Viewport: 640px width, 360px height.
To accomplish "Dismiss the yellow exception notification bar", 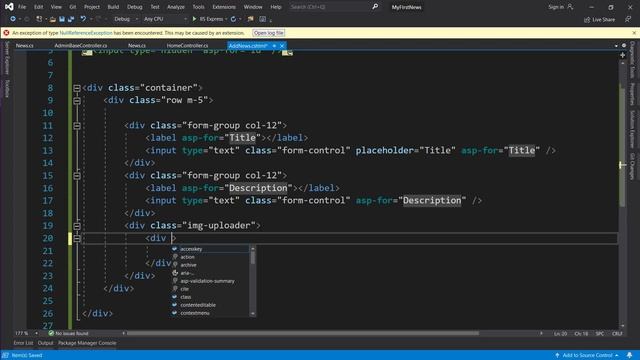I will 634,33.
